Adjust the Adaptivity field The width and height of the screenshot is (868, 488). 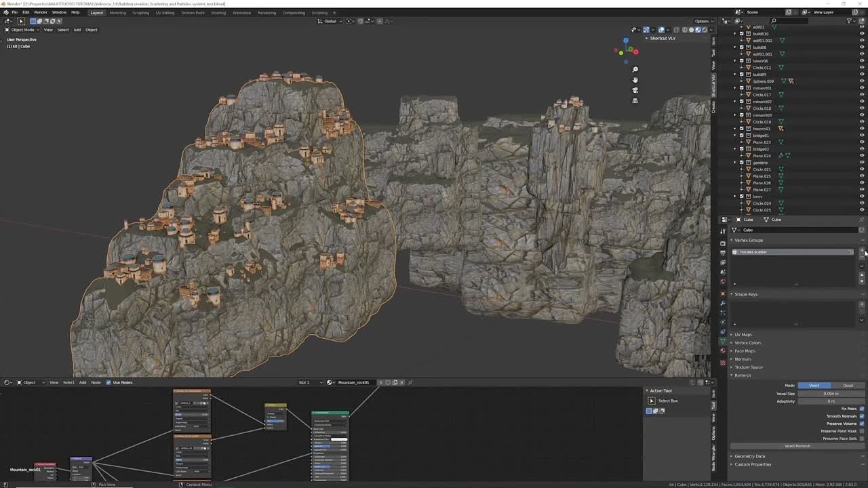coord(831,401)
